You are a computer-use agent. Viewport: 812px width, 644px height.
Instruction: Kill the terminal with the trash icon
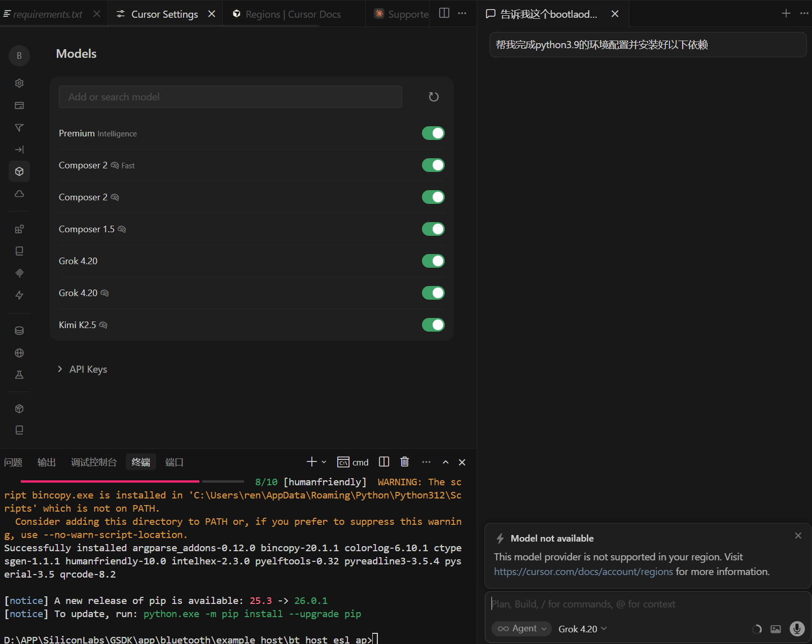point(404,462)
